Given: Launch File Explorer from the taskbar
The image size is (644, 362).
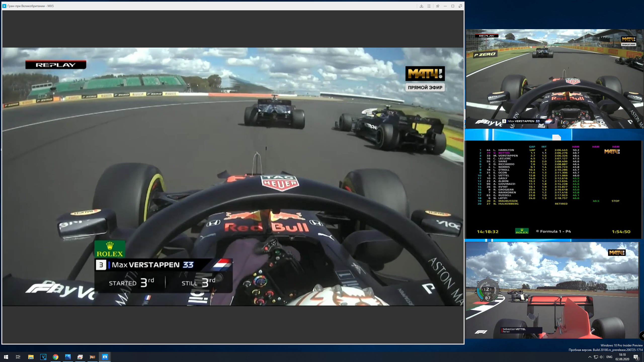Looking at the screenshot, I should click(31, 357).
